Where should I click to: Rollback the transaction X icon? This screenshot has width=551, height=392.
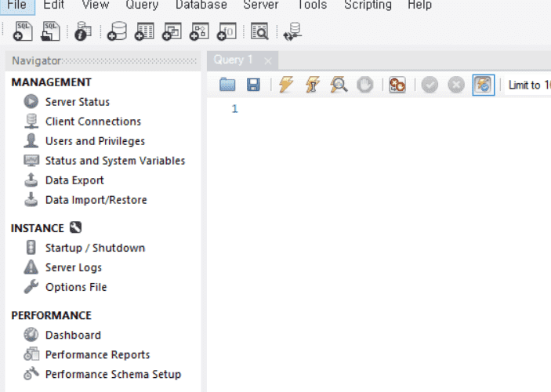coord(456,85)
